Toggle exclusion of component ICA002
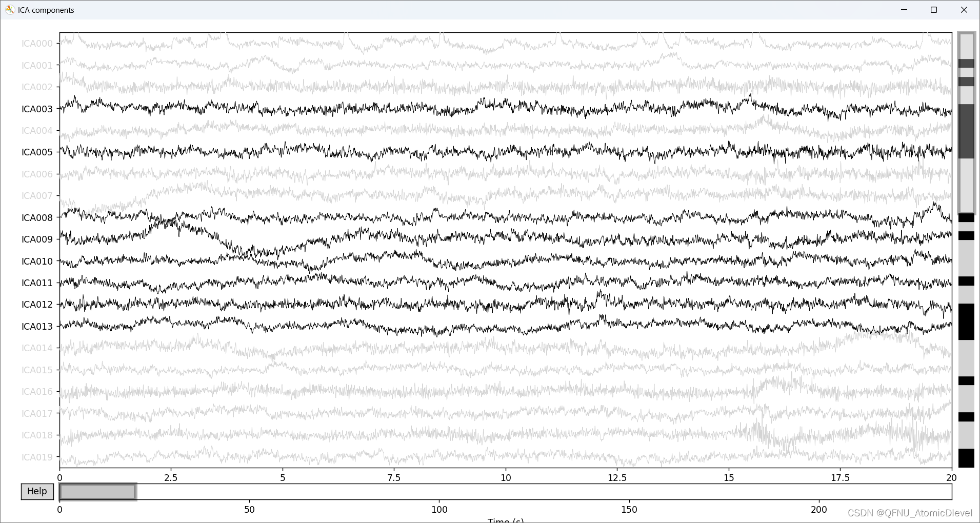 (37, 87)
